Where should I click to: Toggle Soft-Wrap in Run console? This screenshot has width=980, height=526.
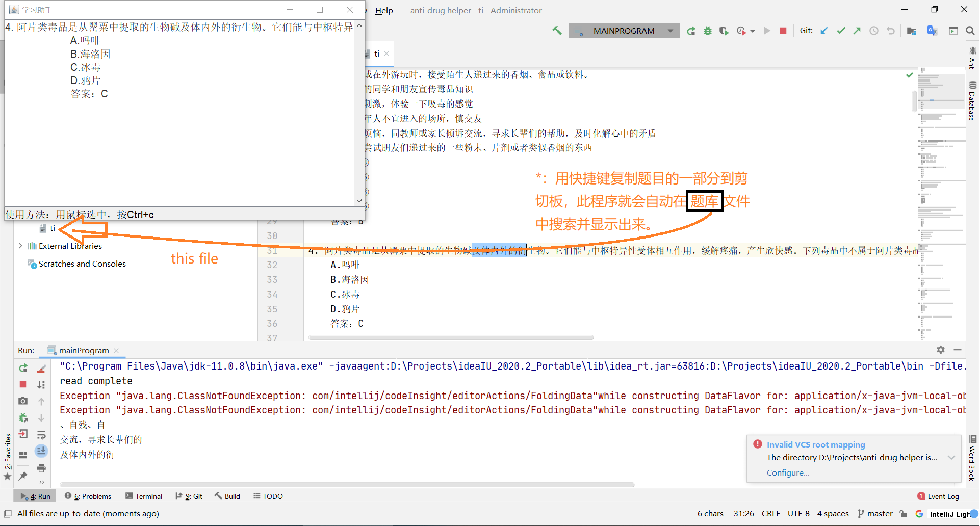coord(42,434)
